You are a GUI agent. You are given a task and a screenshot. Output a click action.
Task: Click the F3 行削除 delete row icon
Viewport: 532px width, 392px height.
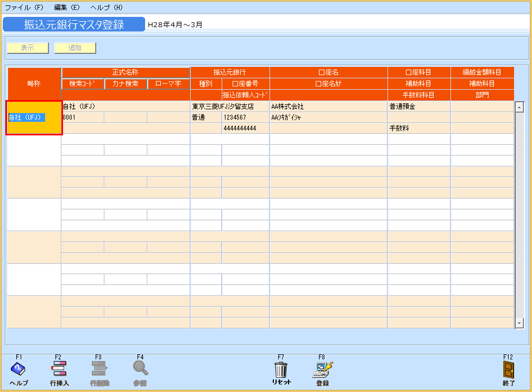click(99, 369)
